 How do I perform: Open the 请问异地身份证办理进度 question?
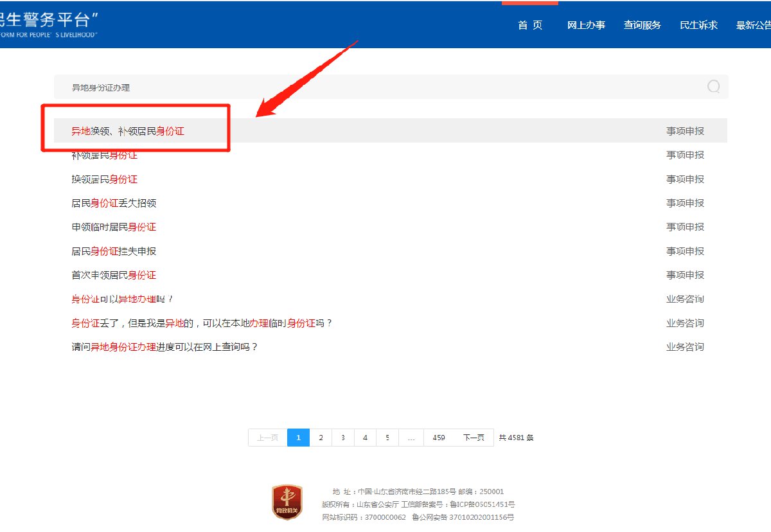click(164, 347)
